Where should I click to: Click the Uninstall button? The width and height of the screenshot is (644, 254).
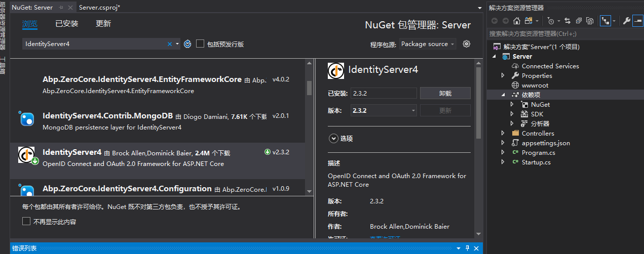(445, 93)
